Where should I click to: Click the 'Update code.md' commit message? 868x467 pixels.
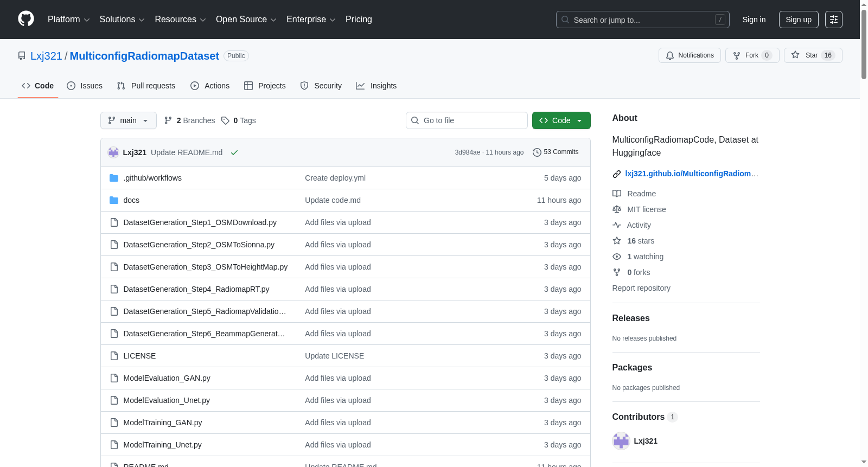333,200
